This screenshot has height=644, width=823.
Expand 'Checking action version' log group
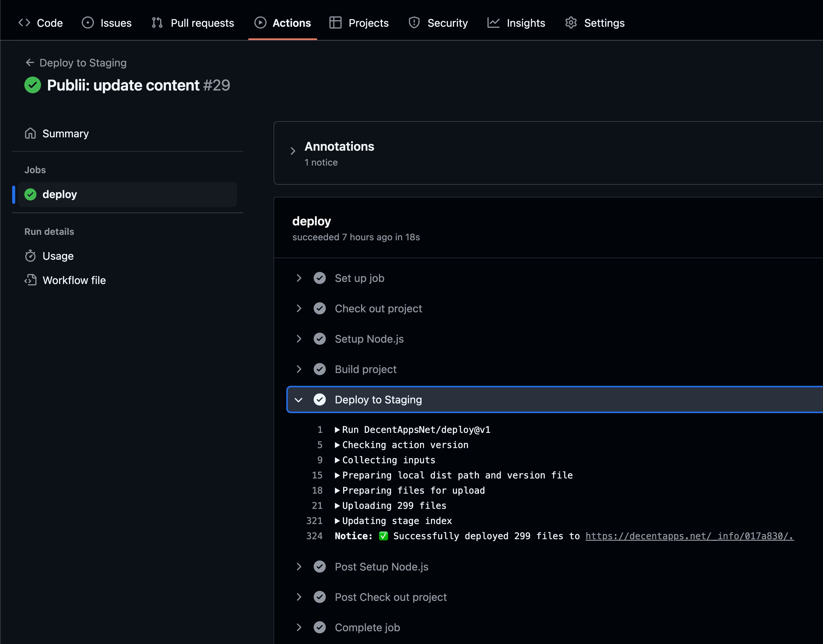tap(402, 445)
